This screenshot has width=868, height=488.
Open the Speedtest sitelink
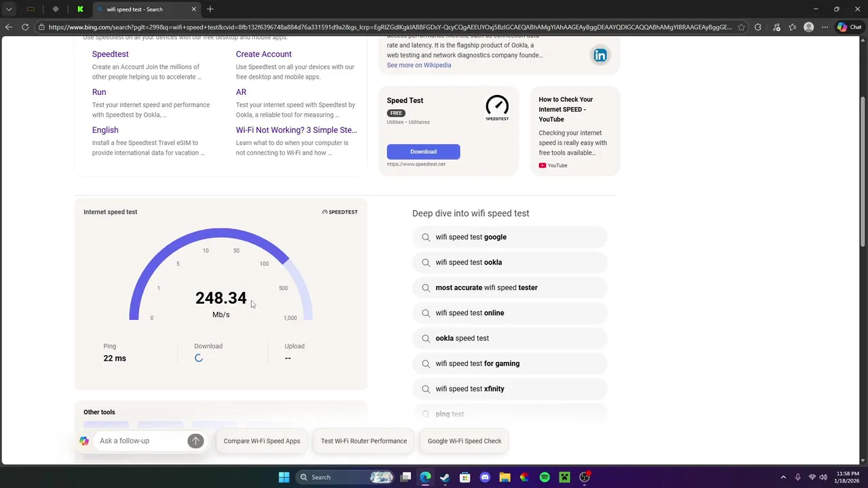click(110, 54)
